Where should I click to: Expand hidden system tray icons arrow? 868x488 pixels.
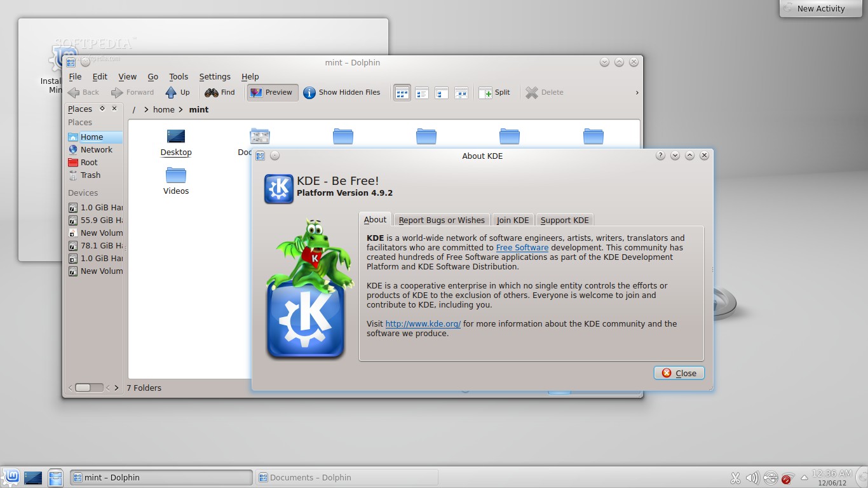click(x=804, y=478)
